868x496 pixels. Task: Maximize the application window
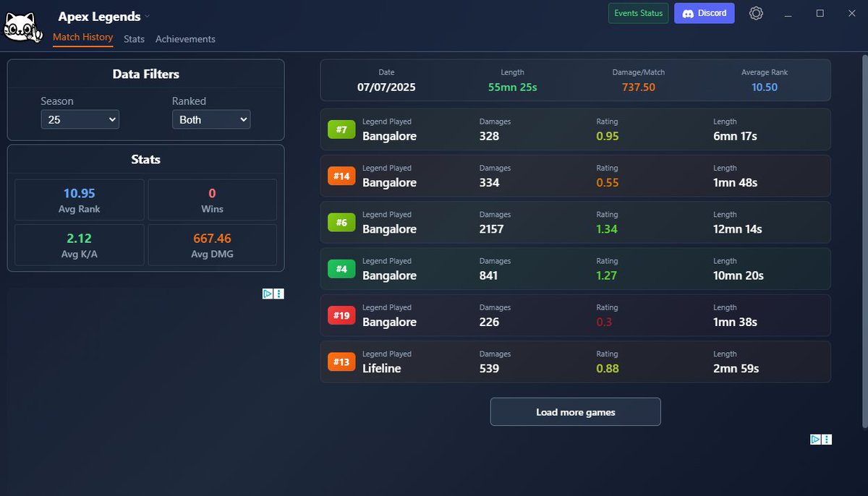coord(820,13)
